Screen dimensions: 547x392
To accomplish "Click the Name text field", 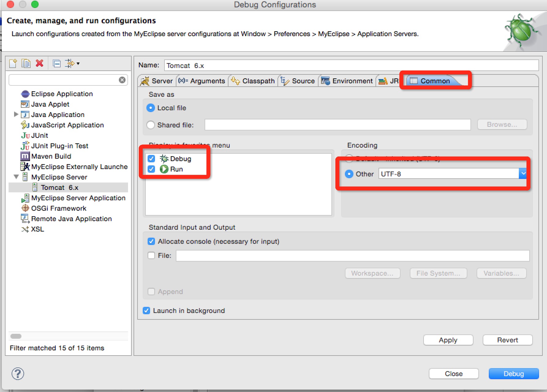I will click(351, 65).
